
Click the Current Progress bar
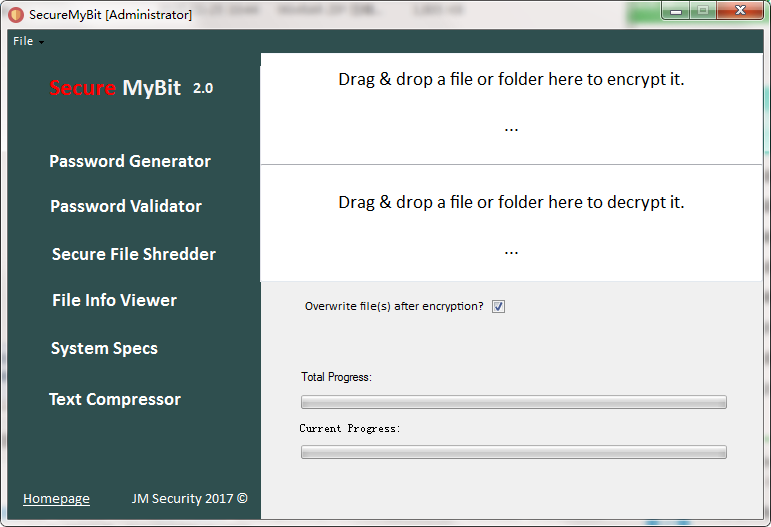[513, 452]
